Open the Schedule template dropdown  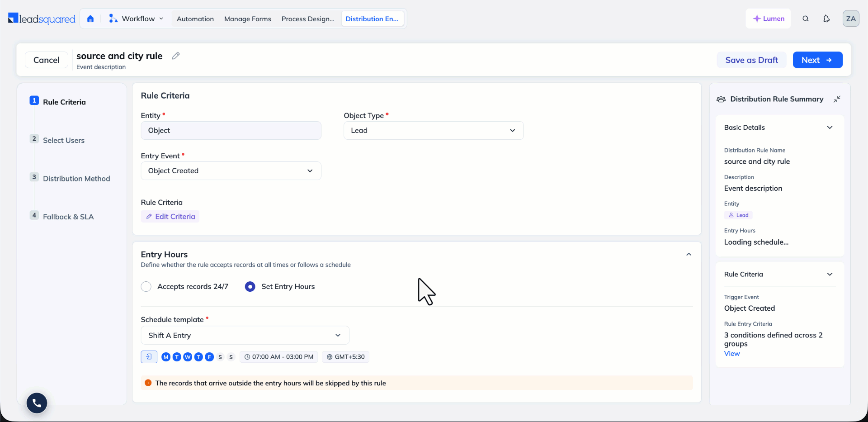245,335
